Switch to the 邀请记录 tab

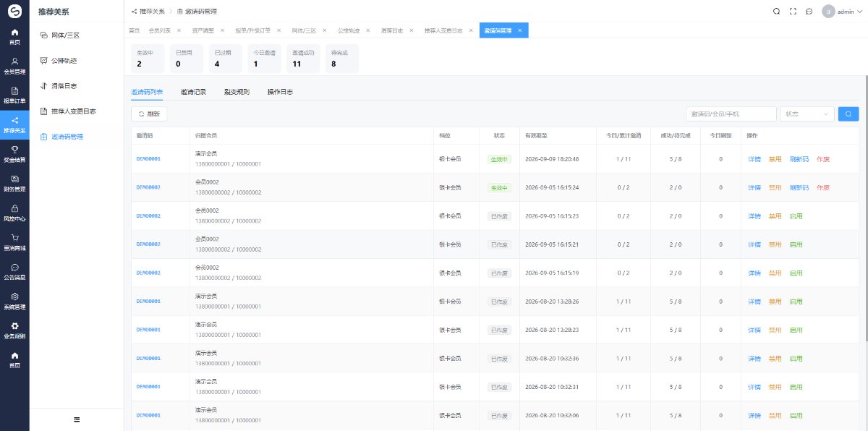(x=194, y=92)
